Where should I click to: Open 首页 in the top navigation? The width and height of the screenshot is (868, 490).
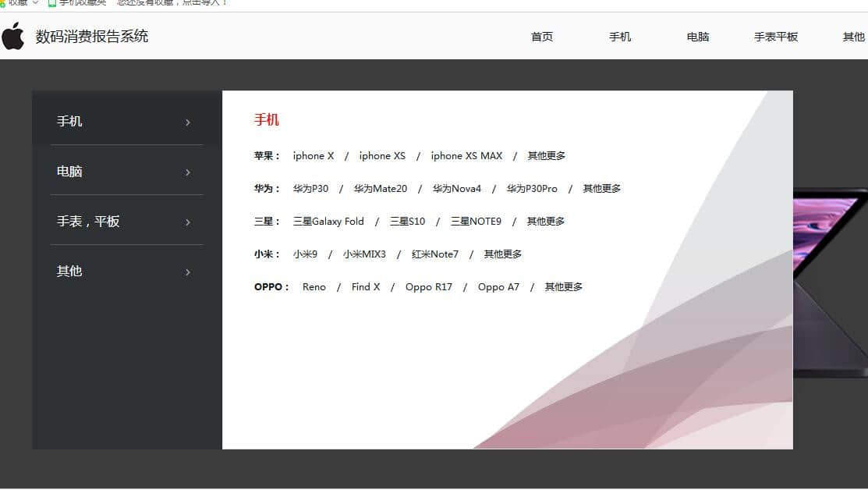click(x=542, y=37)
